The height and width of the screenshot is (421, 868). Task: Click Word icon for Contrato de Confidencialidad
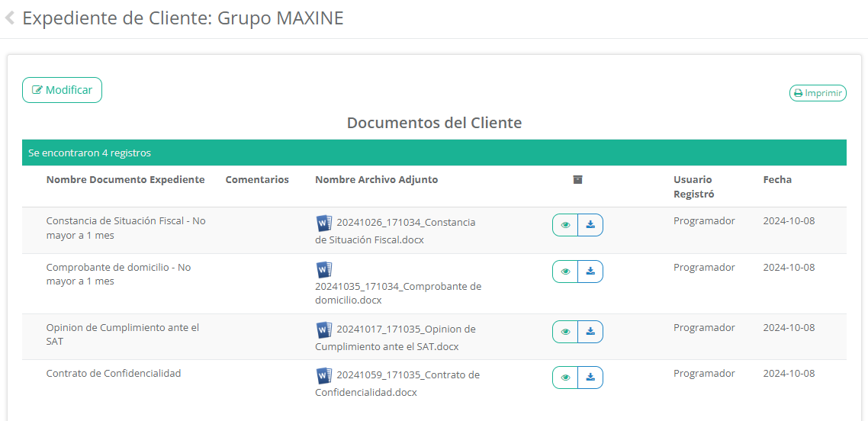tap(324, 375)
